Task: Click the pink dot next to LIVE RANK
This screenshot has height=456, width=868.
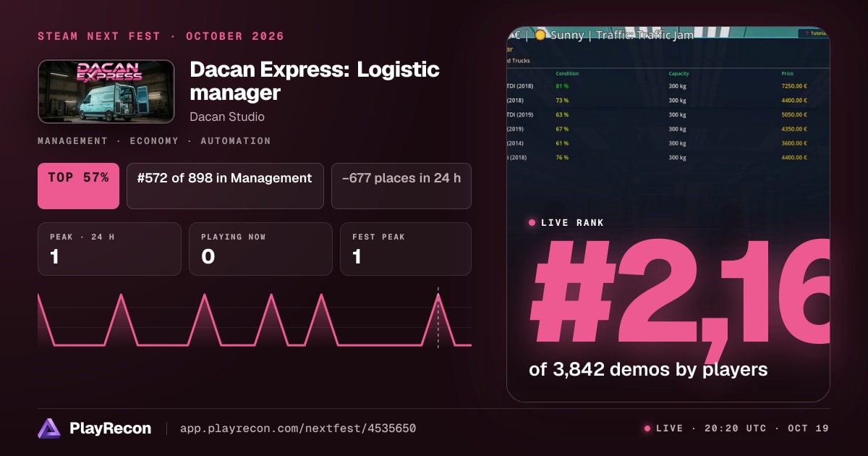Action: click(532, 223)
